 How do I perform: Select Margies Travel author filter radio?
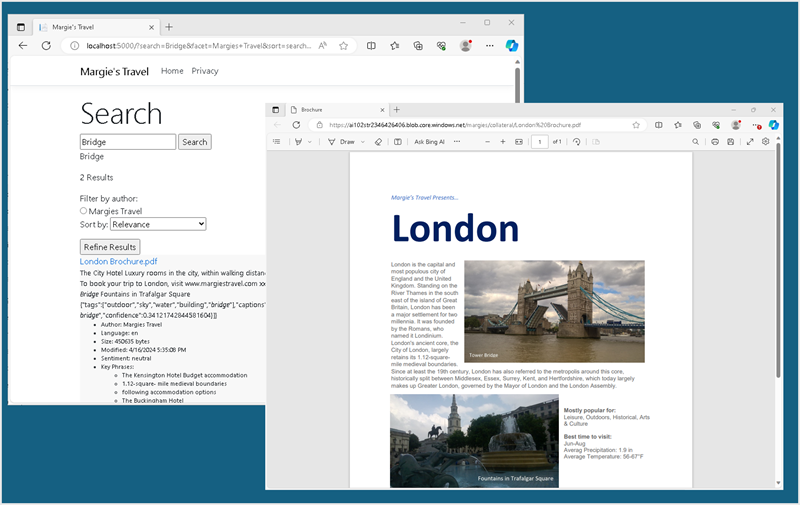(x=83, y=211)
